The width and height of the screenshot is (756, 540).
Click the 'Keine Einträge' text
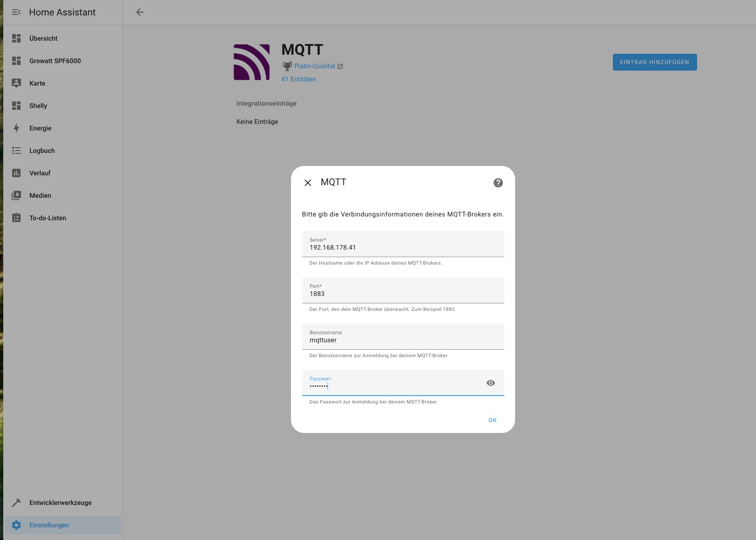click(x=257, y=122)
